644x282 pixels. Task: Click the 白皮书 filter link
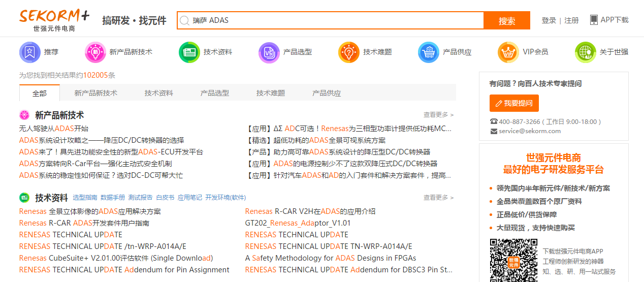pyautogui.click(x=165, y=198)
